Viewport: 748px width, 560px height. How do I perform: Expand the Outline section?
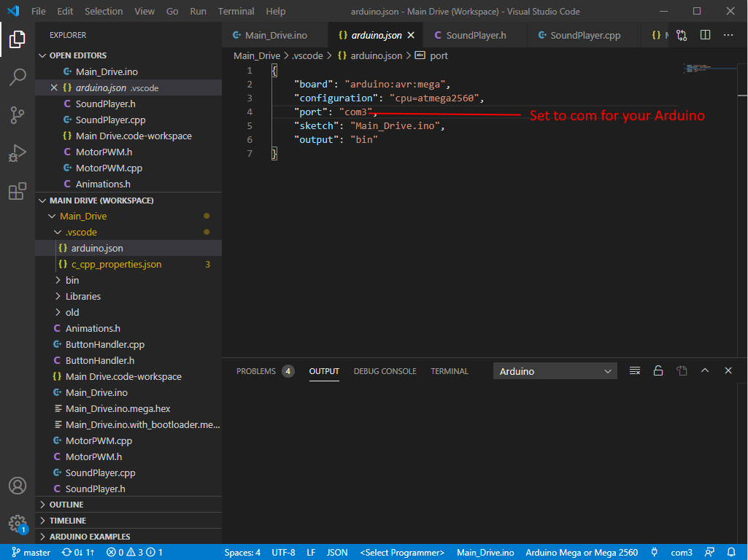coord(128,505)
